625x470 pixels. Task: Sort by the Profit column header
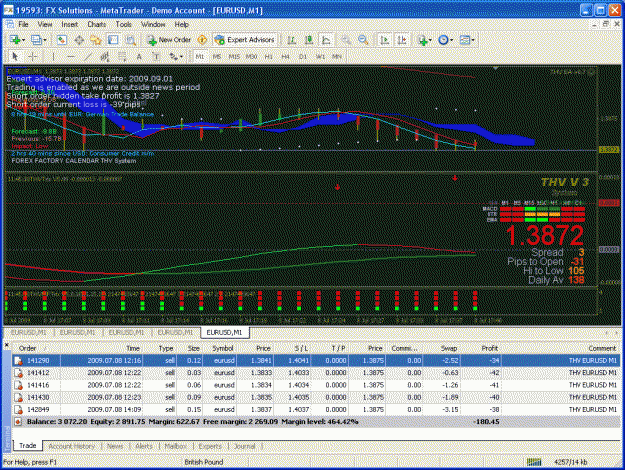483,348
